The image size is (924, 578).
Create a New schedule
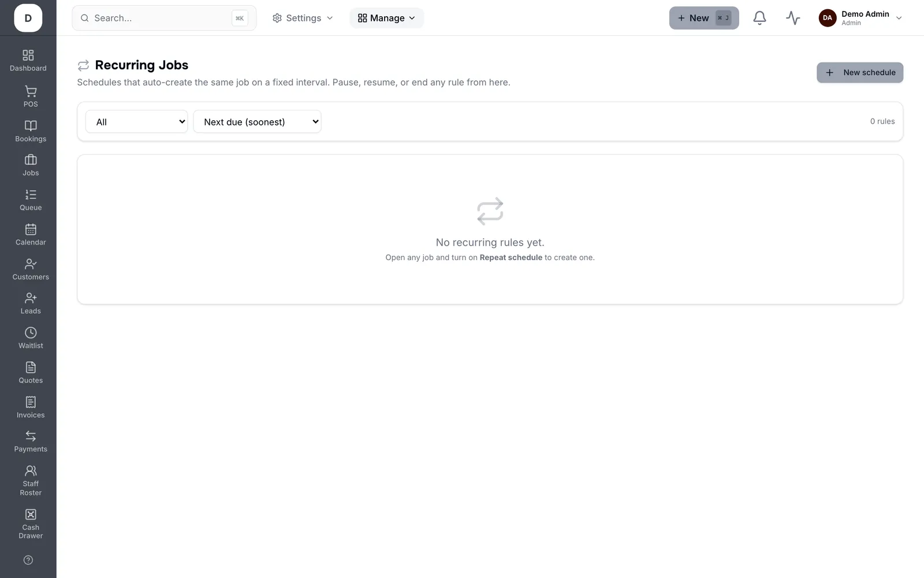tap(860, 72)
